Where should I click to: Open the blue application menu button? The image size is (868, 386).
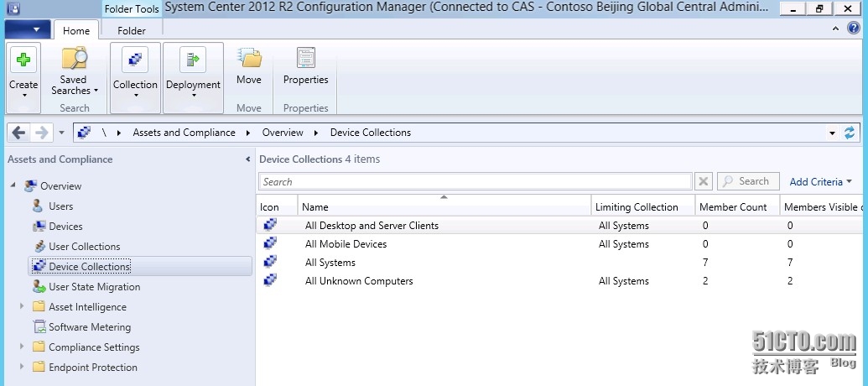(x=27, y=29)
